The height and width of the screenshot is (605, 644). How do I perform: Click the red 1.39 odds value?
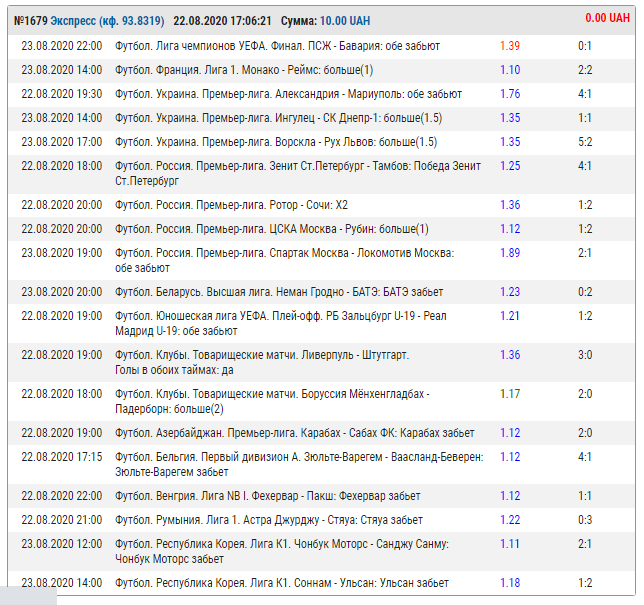click(510, 46)
